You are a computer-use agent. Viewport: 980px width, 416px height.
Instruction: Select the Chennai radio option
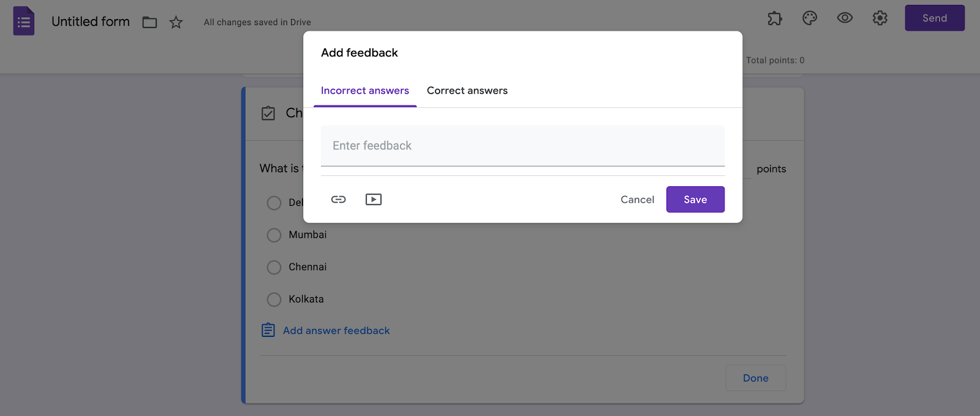[274, 267]
